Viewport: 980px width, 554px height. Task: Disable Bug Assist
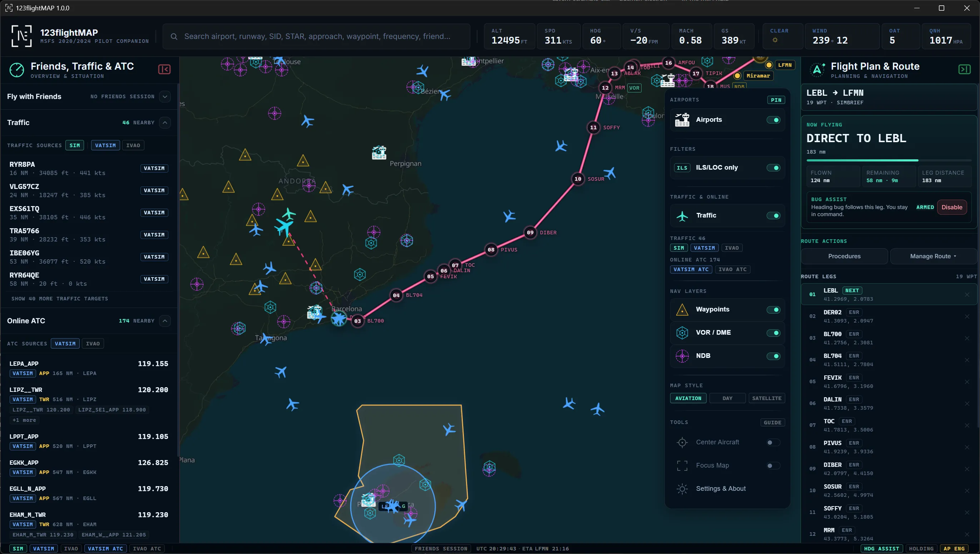951,208
